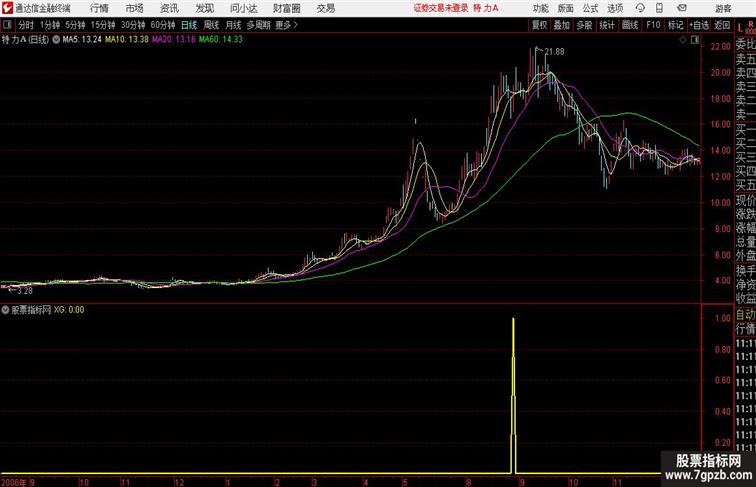Click the 1.00 label on the indicator axis
This screenshot has width=756, height=487.
point(723,318)
